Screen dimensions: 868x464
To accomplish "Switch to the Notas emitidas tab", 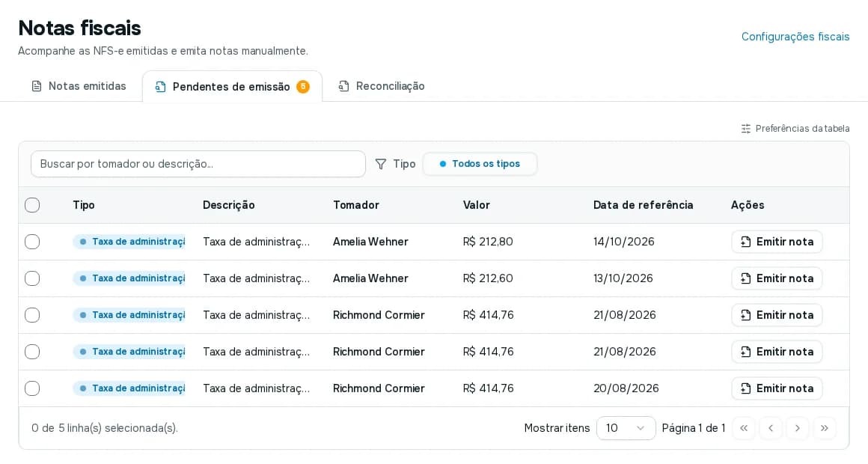I will coord(79,86).
